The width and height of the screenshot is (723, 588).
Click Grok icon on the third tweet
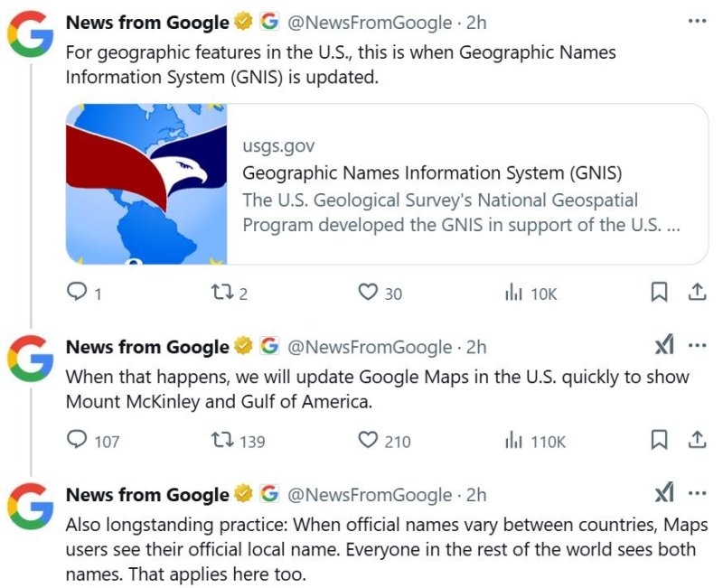[x=663, y=493]
